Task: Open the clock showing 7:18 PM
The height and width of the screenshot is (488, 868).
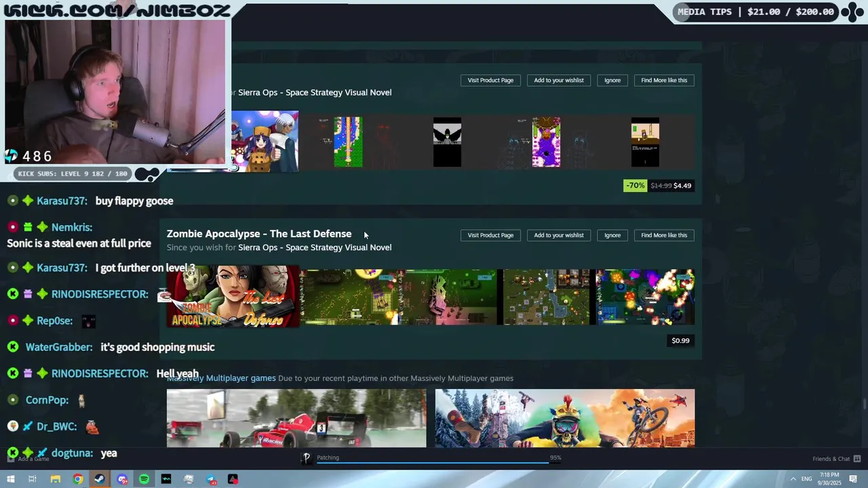Action: 829,479
